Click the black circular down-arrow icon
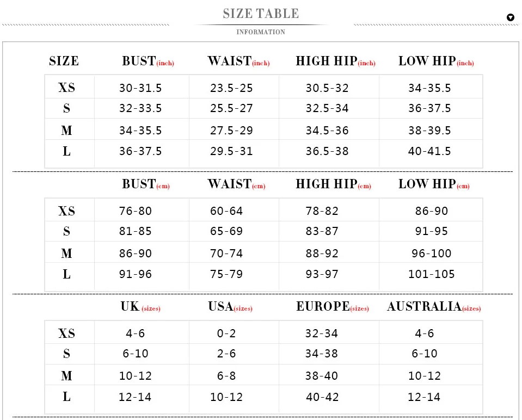522x420 pixels. pyautogui.click(x=511, y=17)
